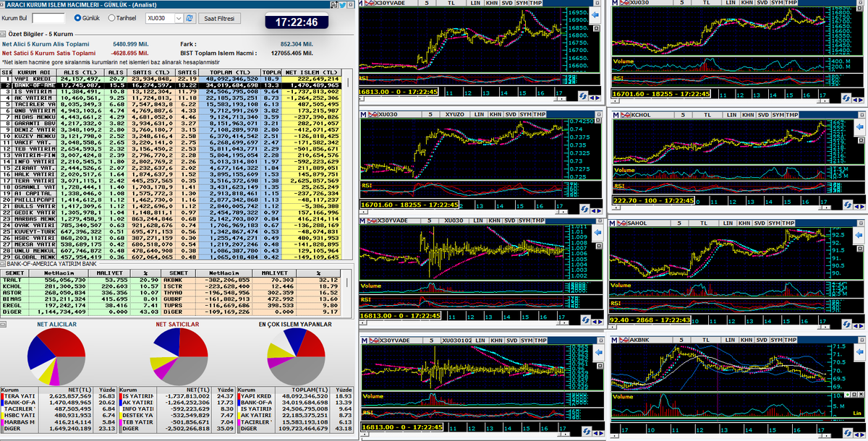Click the refresh icon under the X30YVADE TL chart
The image size is (868, 441).
(582, 96)
